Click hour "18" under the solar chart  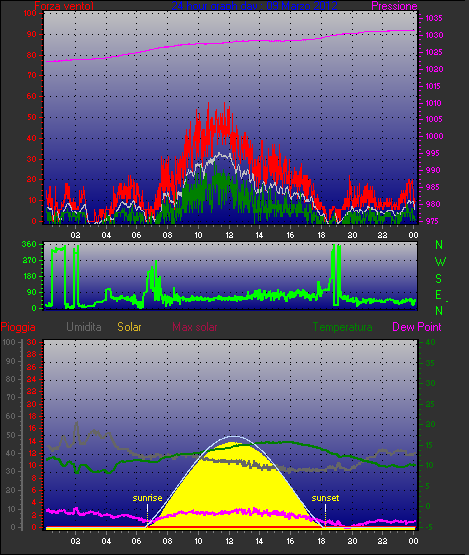tap(321, 541)
